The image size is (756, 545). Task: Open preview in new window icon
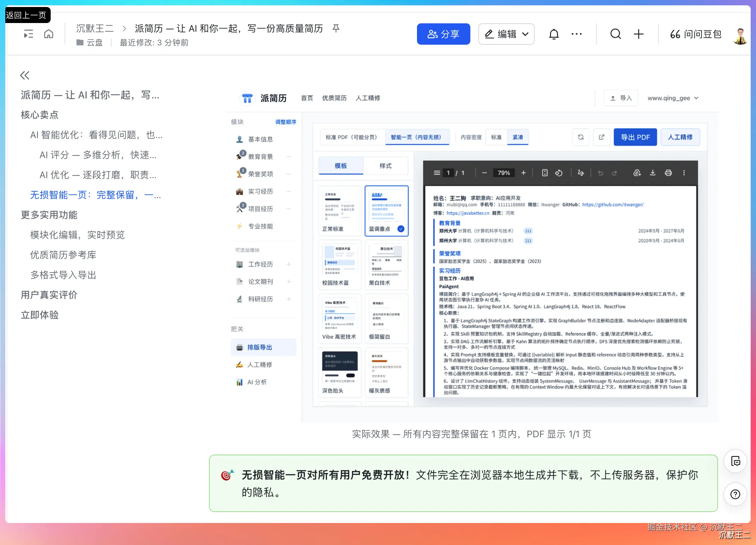tap(602, 137)
